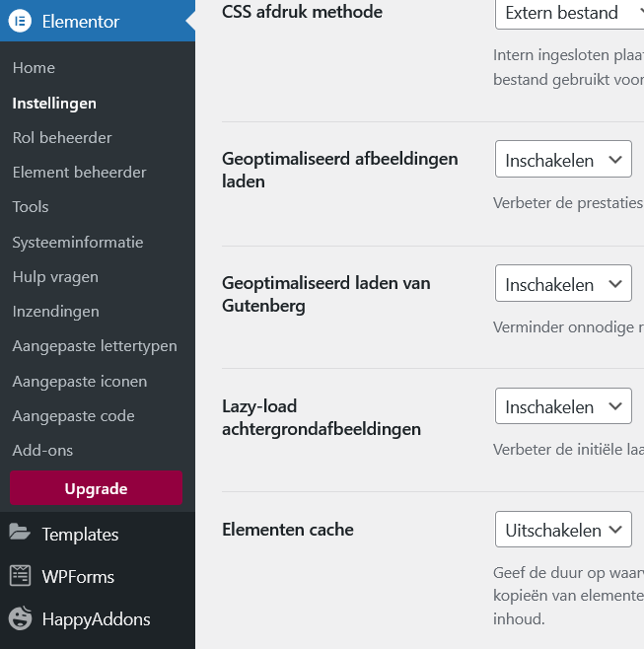Go to Elementor Home menu item
The height and width of the screenshot is (649, 644).
point(34,68)
